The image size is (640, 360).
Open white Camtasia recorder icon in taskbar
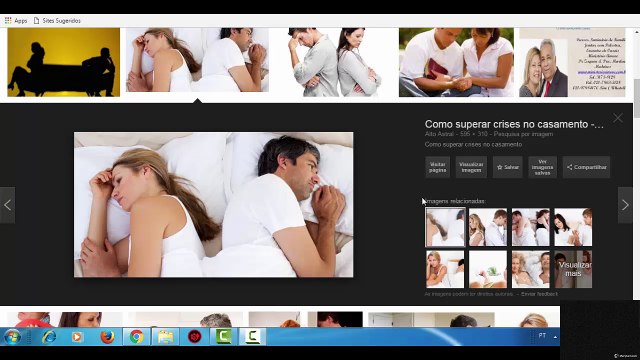coord(252,337)
